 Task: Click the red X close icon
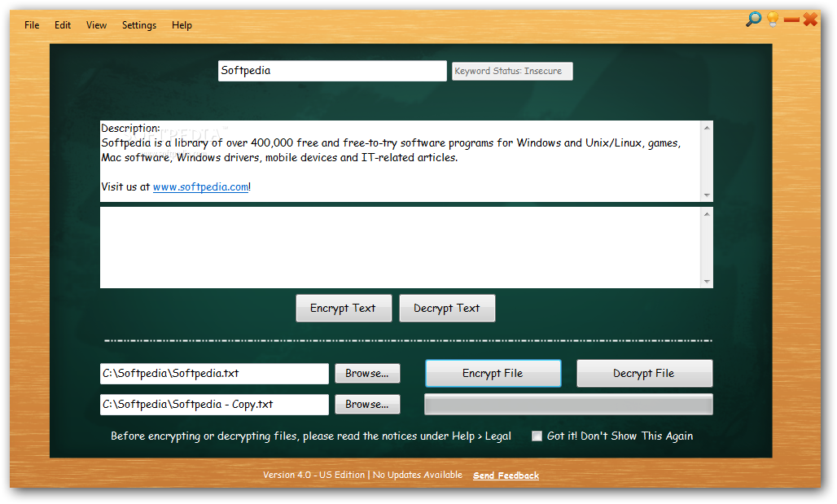point(810,20)
